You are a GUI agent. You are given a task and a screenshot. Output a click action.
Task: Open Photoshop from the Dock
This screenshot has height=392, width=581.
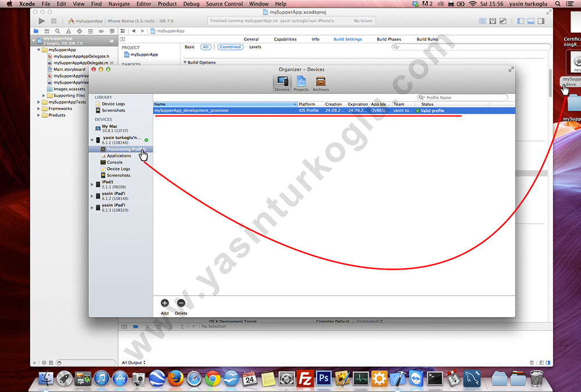click(324, 379)
